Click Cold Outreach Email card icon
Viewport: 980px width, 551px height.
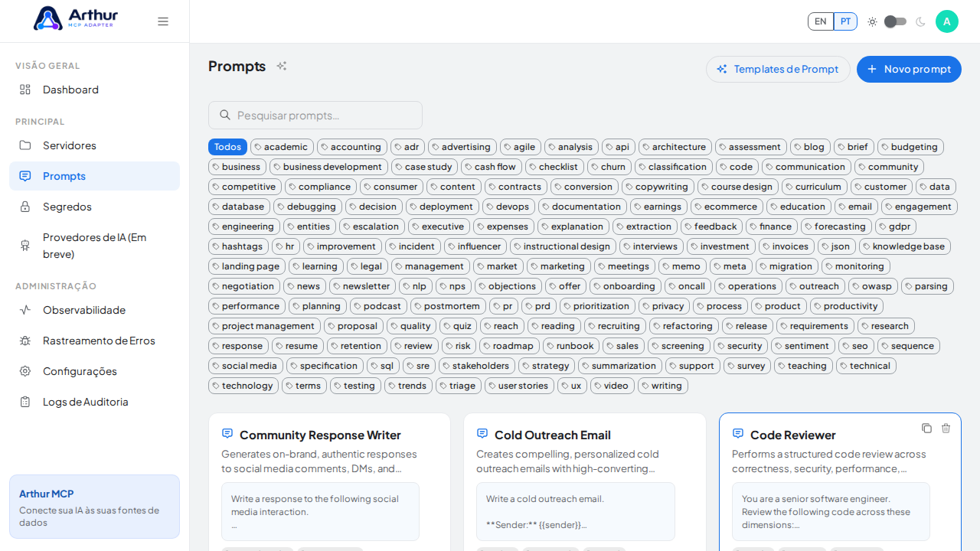tap(482, 434)
